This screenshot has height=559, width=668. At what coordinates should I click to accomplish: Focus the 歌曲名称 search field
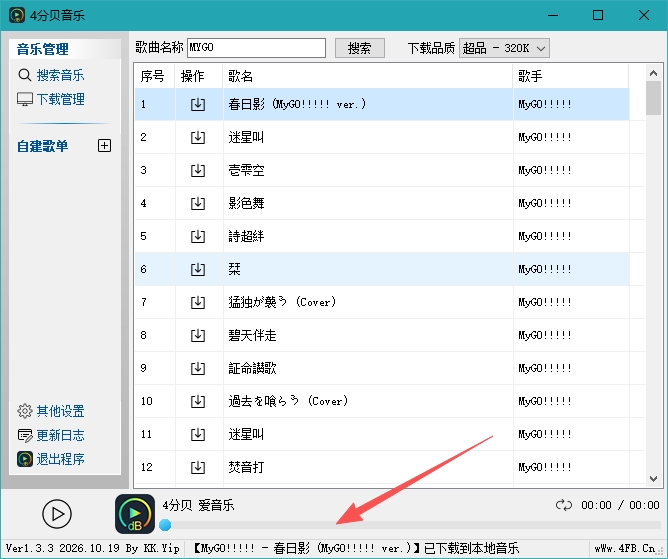(x=256, y=48)
